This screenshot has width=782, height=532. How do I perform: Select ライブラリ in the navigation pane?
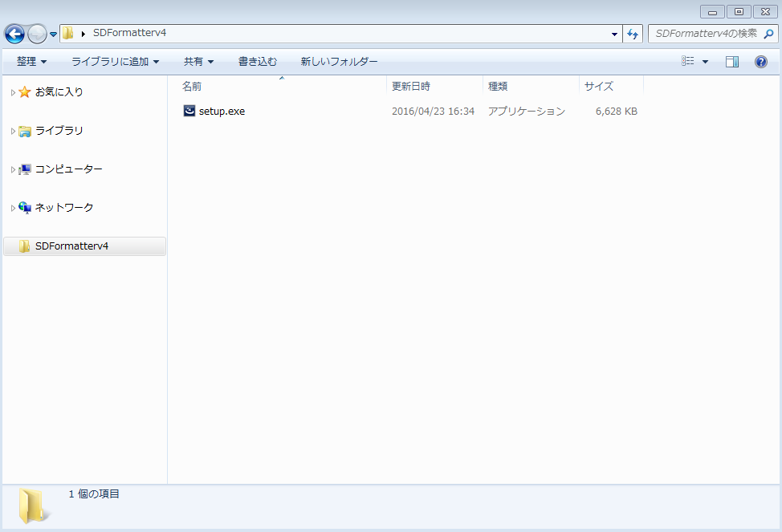[x=59, y=131]
